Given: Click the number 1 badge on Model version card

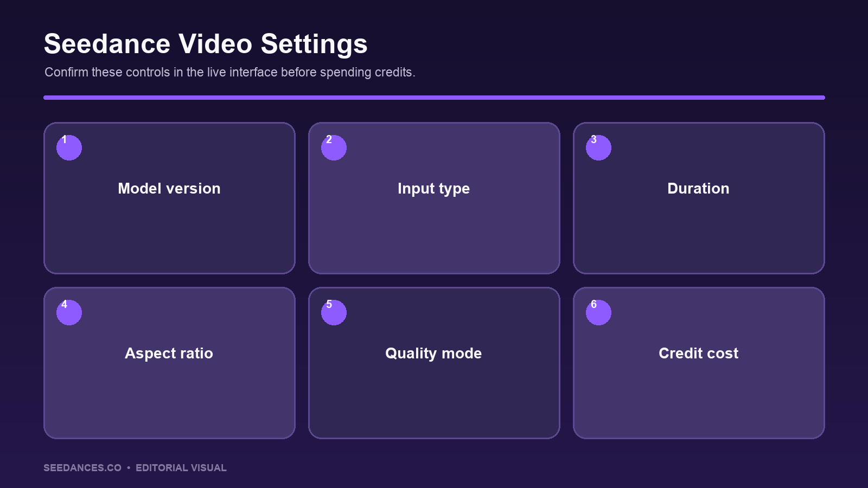Looking at the screenshot, I should pos(69,147).
